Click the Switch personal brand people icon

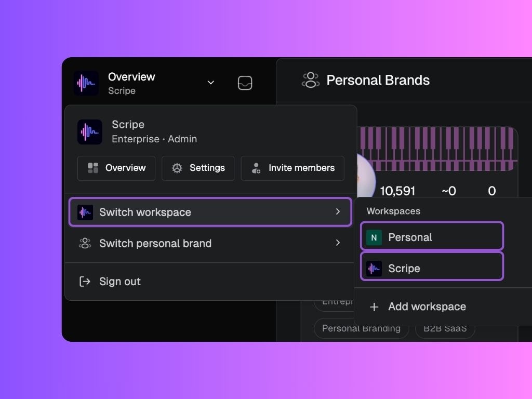[85, 243]
